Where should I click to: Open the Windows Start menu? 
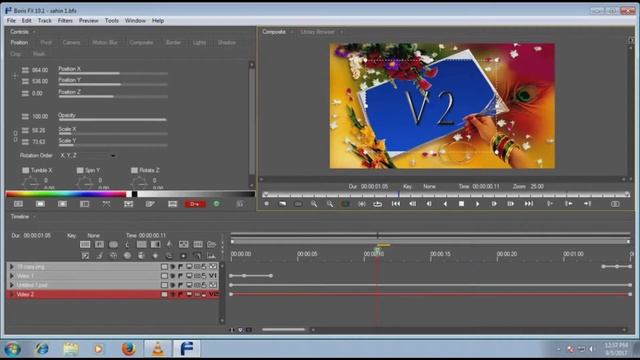coord(12,349)
